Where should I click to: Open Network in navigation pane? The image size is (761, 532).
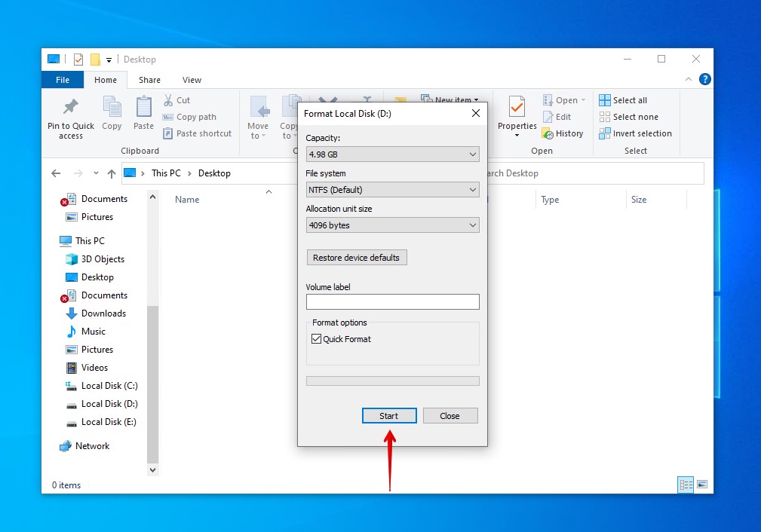[84, 445]
